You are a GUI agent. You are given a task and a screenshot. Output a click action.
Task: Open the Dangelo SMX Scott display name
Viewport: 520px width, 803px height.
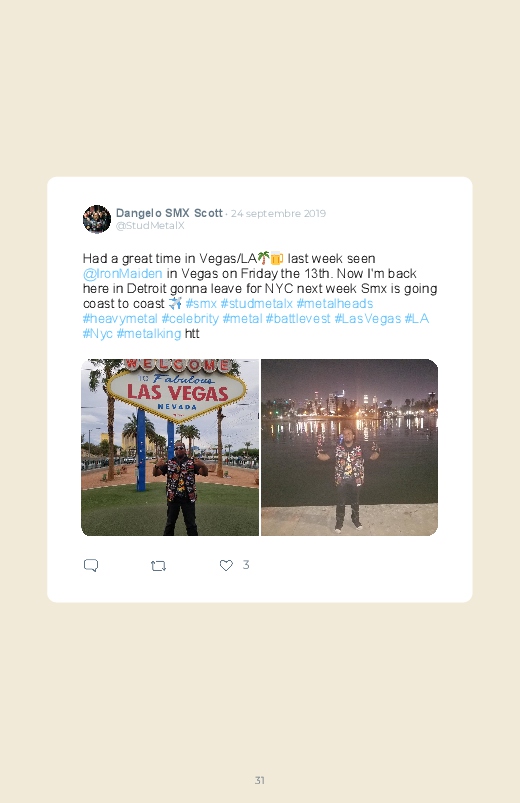(x=169, y=213)
